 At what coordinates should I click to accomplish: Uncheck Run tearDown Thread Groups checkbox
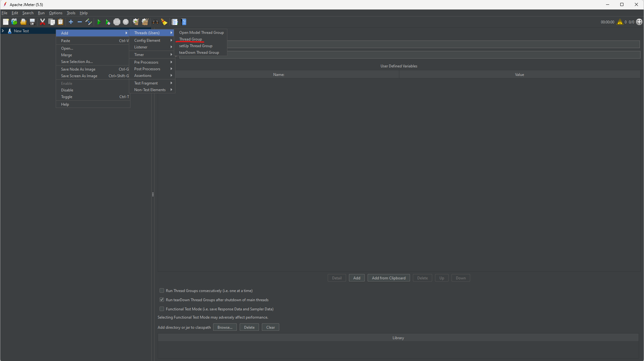coord(162,300)
